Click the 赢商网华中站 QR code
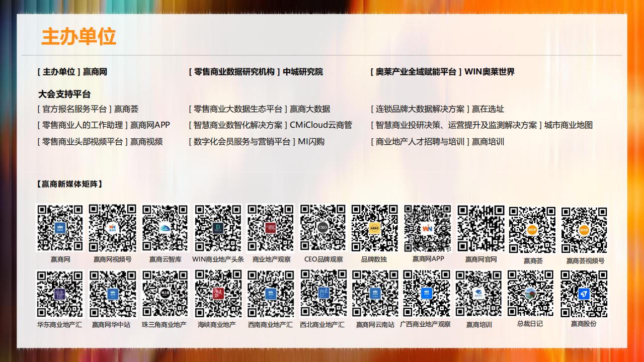The height and width of the screenshot is (362, 644). (x=113, y=294)
